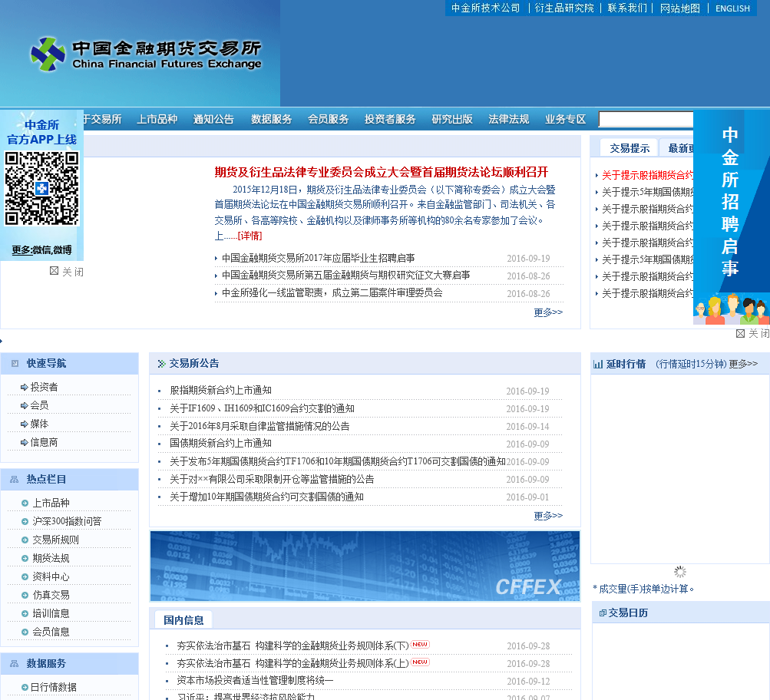Click the circle icon beside 上市品种
The width and height of the screenshot is (770, 700).
click(x=25, y=504)
